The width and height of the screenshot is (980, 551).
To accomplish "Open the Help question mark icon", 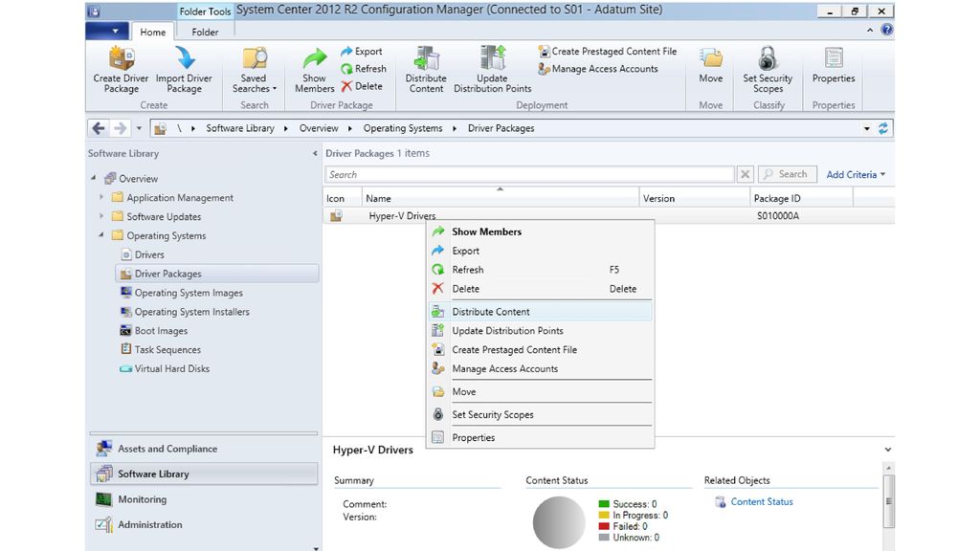I will (x=886, y=30).
